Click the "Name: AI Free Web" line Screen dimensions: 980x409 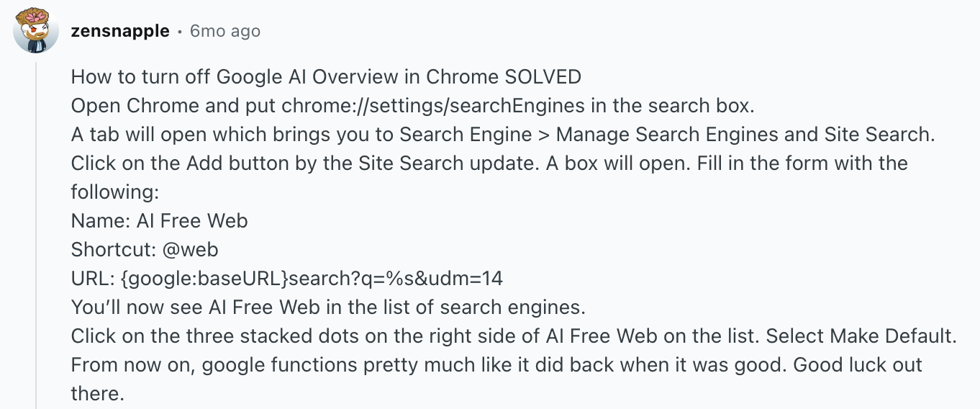click(x=159, y=220)
